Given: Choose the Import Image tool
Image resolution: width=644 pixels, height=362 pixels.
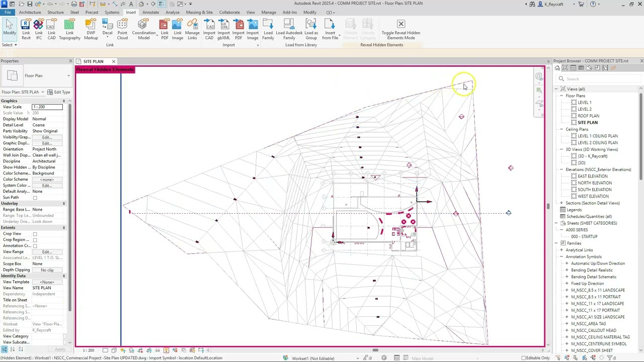Looking at the screenshot, I should 253,29.
